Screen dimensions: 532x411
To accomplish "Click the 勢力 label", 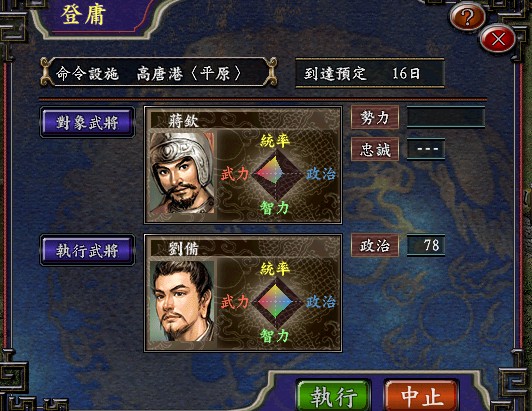I will (375, 117).
